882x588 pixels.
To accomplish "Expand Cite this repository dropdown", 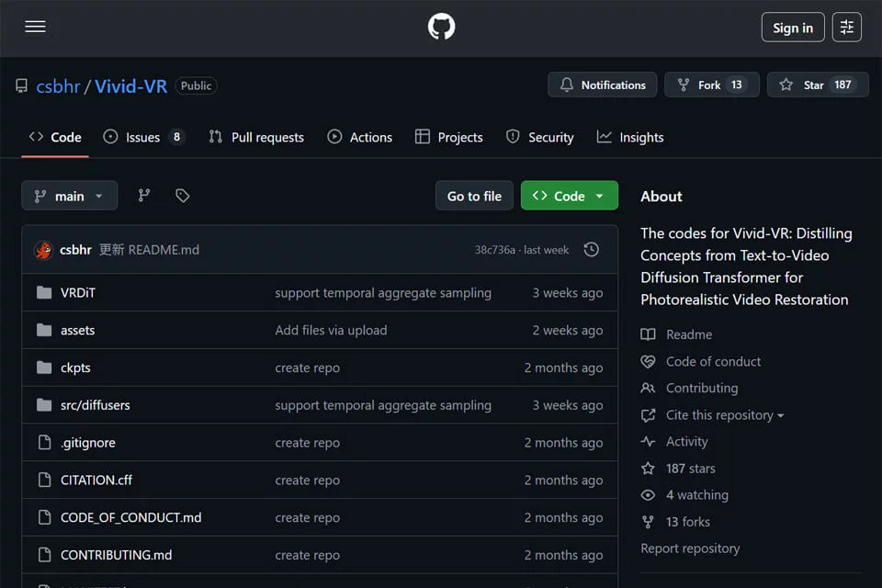I will point(725,415).
